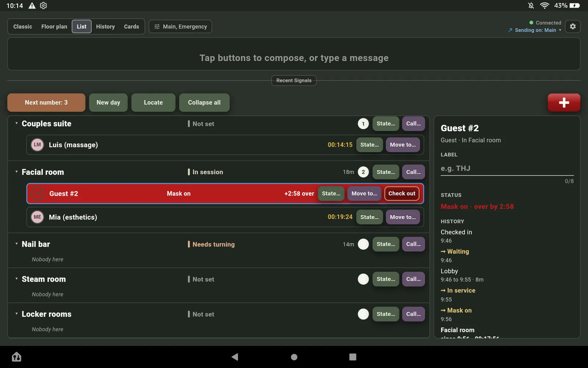Tap Android back navigation button
588x368 pixels.
tap(235, 357)
